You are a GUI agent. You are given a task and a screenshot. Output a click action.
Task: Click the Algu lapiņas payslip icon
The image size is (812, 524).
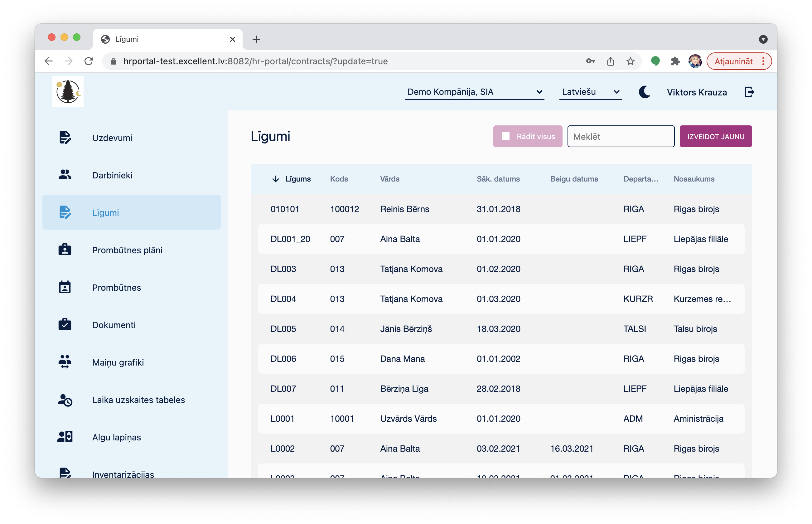pos(65,437)
